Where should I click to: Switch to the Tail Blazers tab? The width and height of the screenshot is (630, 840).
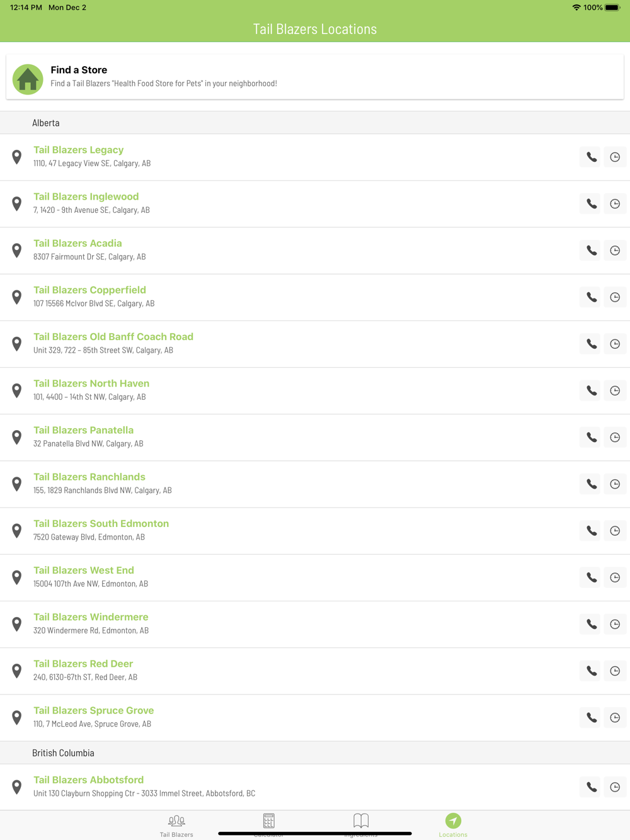[176, 826]
